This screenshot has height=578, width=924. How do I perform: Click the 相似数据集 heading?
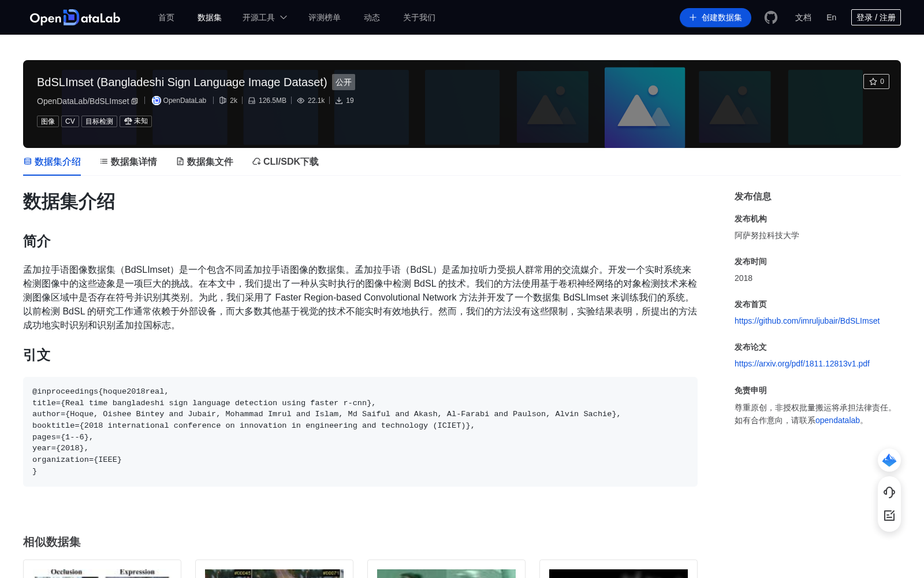(x=52, y=542)
